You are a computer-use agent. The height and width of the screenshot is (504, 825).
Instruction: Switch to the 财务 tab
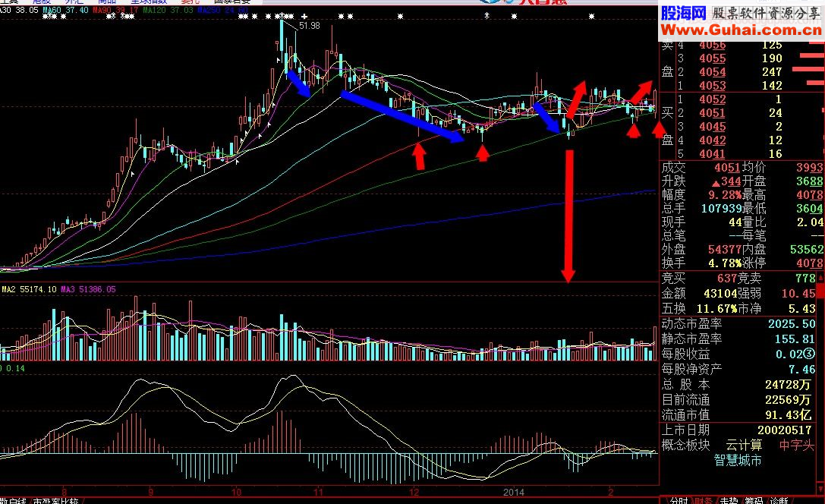(704, 500)
